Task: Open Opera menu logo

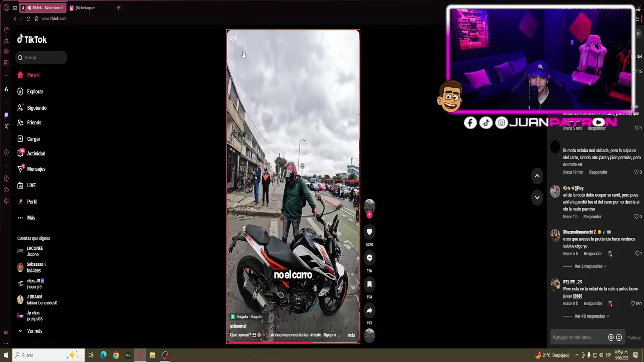Action: 6,8
